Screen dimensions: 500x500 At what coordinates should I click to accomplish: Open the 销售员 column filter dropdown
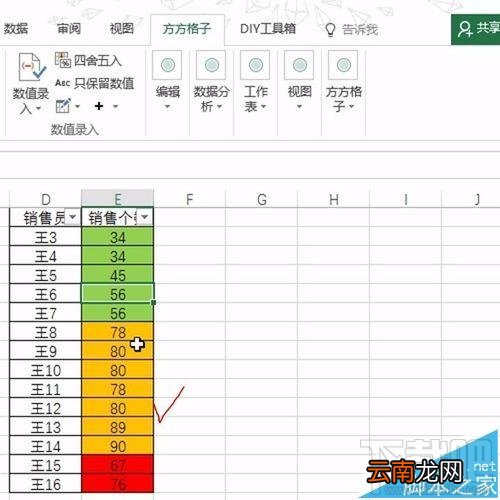click(x=72, y=217)
